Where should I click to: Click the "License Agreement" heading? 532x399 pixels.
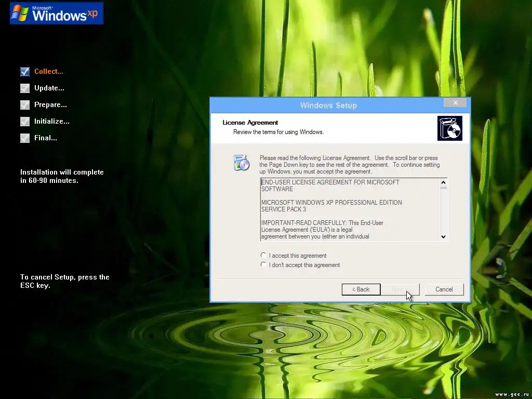click(250, 123)
